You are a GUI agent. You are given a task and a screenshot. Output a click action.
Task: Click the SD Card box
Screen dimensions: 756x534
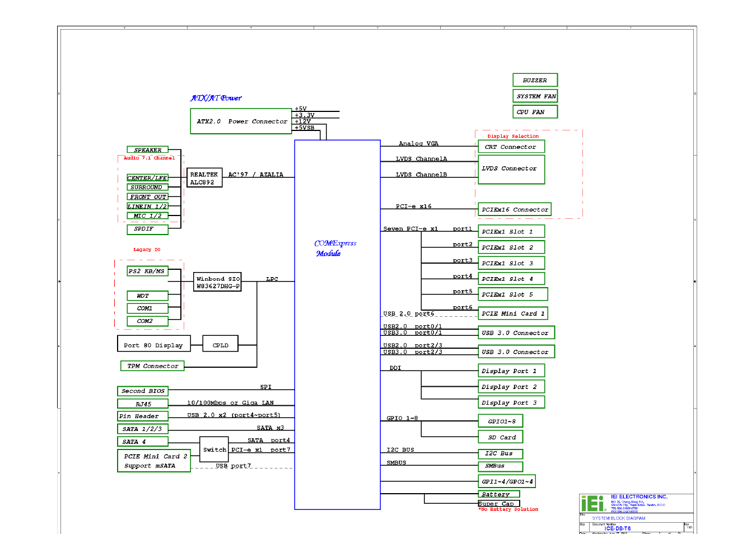(x=501, y=437)
